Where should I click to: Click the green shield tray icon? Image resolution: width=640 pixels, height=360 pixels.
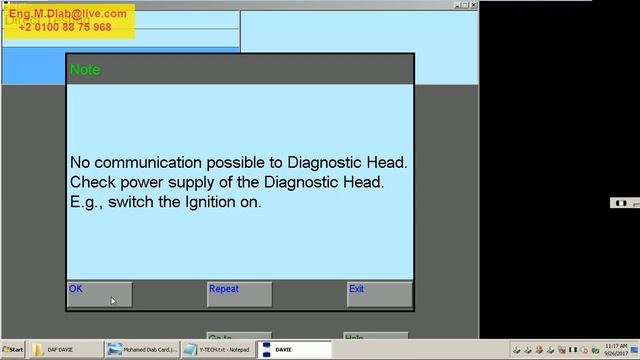point(596,350)
